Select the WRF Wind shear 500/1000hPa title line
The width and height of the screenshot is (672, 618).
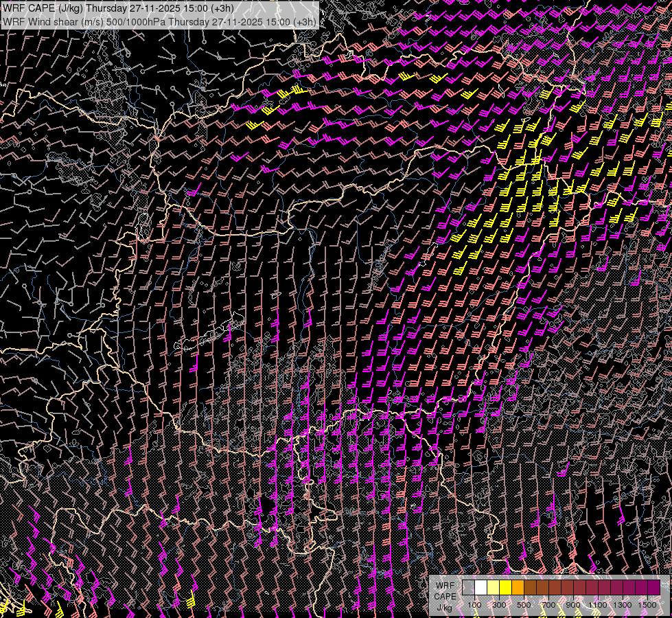coord(159,21)
